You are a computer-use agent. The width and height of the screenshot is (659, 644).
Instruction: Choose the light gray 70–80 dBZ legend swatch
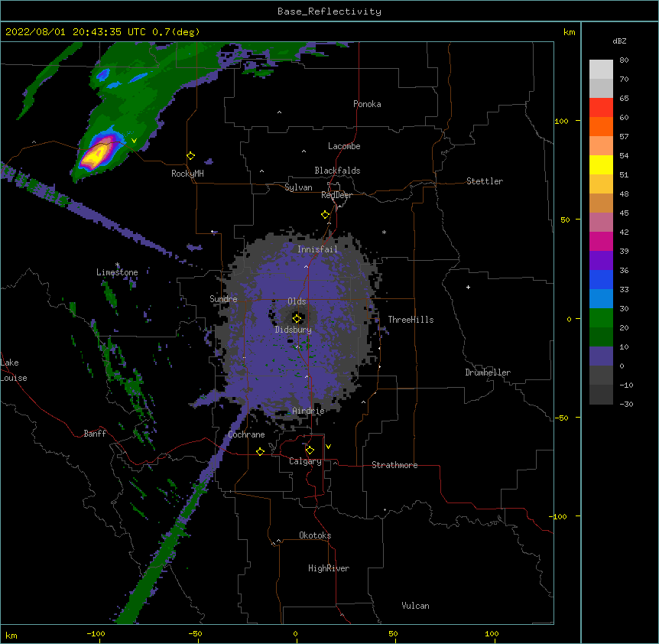[601, 69]
